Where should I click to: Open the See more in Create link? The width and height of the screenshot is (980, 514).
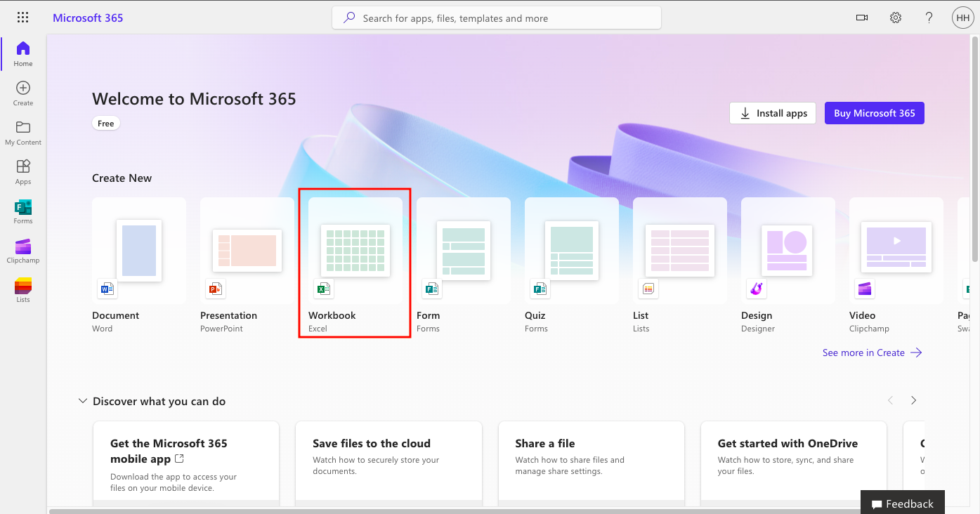(x=872, y=352)
